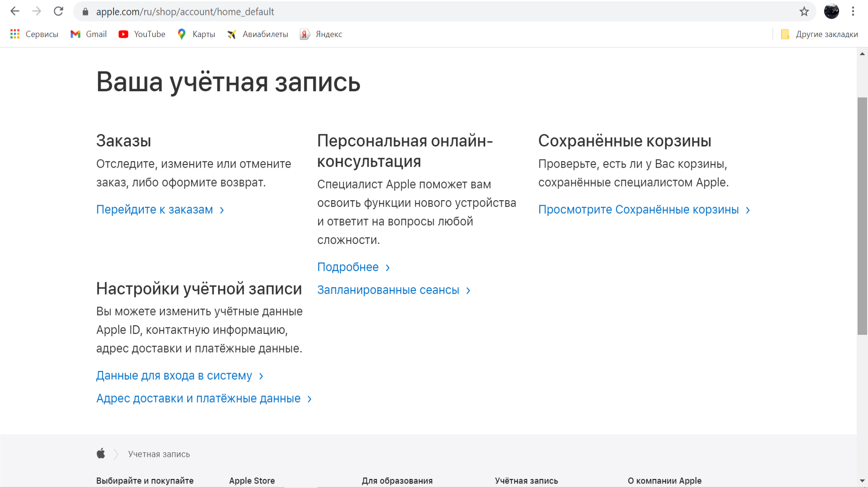868x488 pixels.
Task: Click Учетная запись breadcrumb text
Action: pyautogui.click(x=159, y=454)
